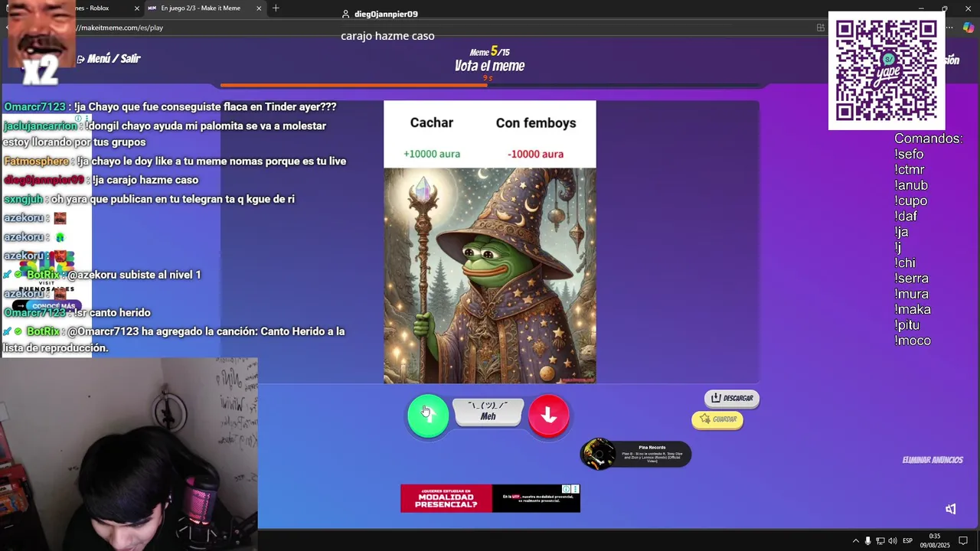
Task: Click the voting countdown progress bar
Action: click(x=490, y=85)
